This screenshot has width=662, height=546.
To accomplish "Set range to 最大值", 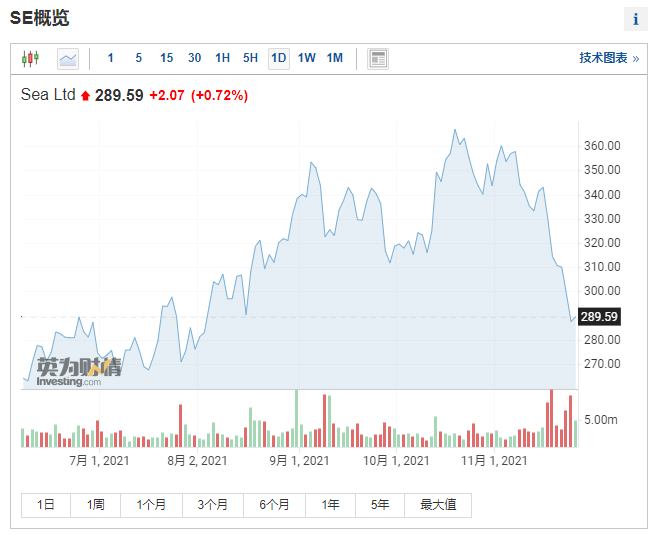I will click(438, 505).
